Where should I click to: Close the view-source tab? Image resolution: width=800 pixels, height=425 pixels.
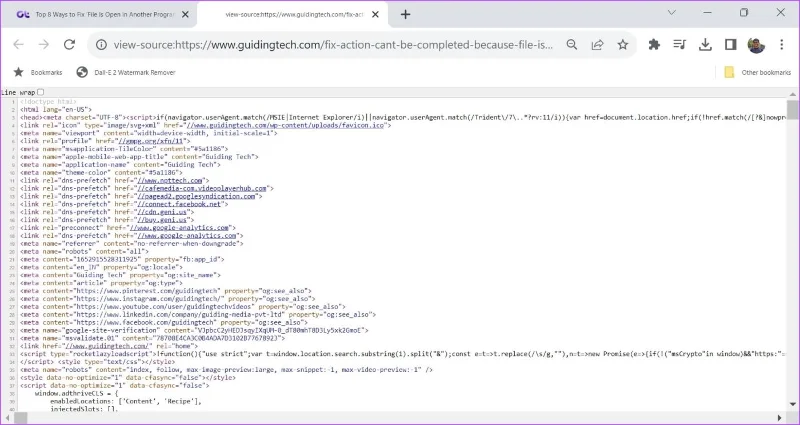click(375, 15)
